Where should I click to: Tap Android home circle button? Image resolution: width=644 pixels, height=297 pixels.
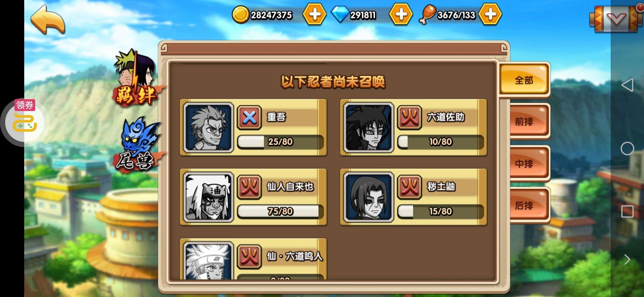[627, 148]
